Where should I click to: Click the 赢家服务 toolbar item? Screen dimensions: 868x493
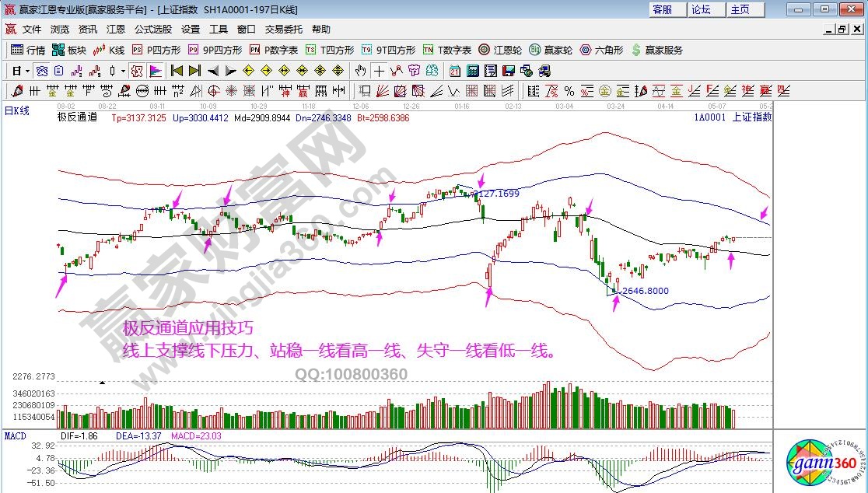click(x=657, y=50)
